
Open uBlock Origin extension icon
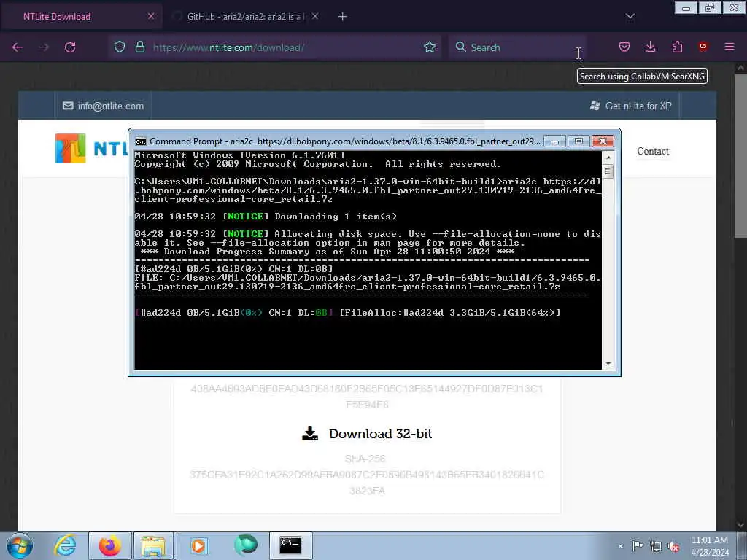tap(703, 47)
